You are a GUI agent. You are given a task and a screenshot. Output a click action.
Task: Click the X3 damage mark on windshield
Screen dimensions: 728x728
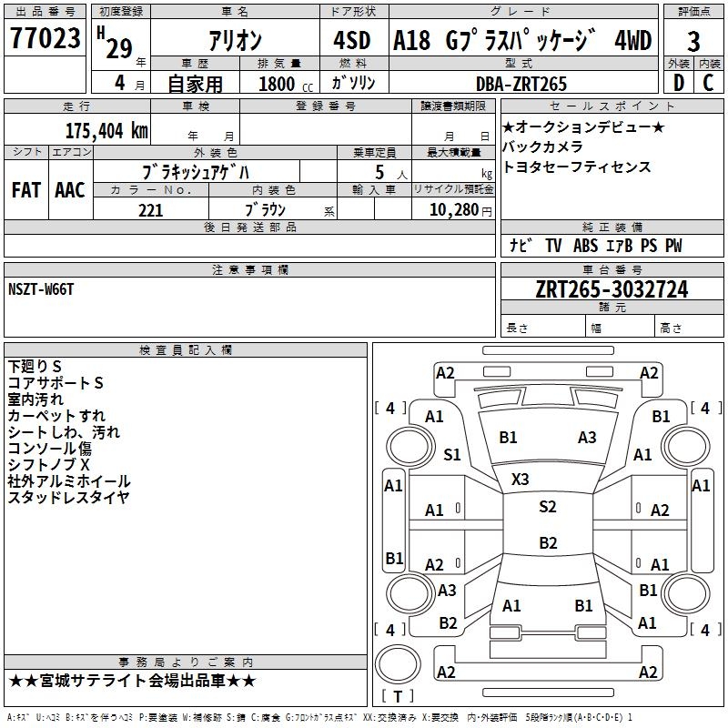pos(521,479)
